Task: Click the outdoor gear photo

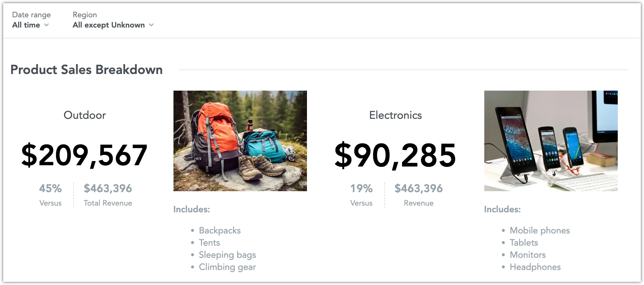Action: (240, 142)
